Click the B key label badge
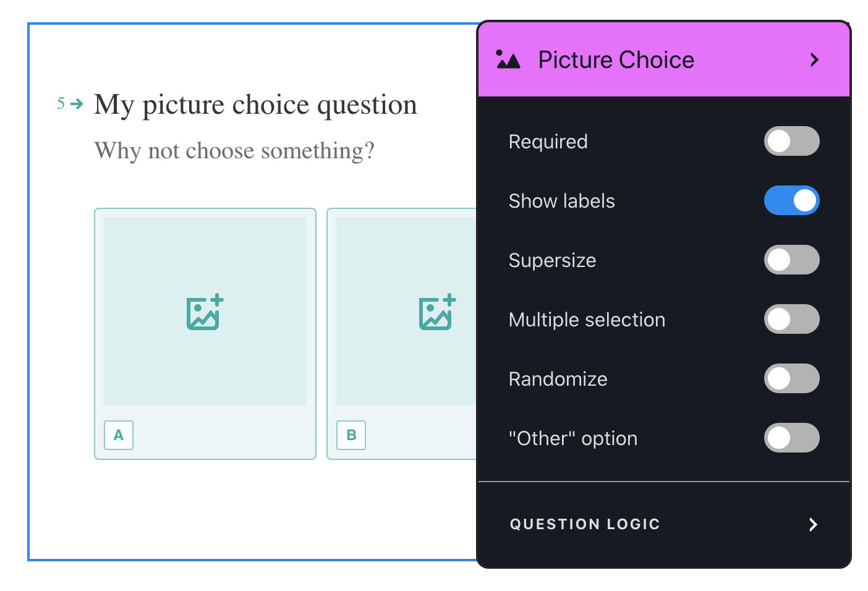This screenshot has width=868, height=591. click(351, 435)
